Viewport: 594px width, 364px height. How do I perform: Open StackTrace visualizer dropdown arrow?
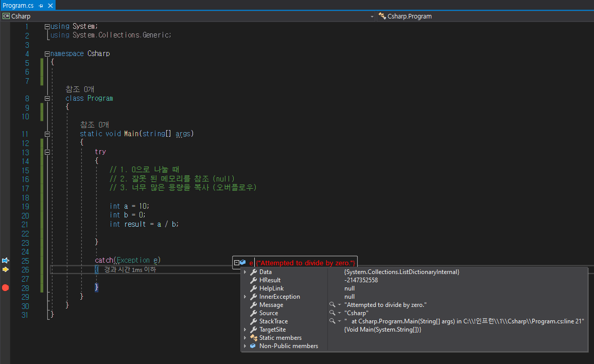click(339, 321)
